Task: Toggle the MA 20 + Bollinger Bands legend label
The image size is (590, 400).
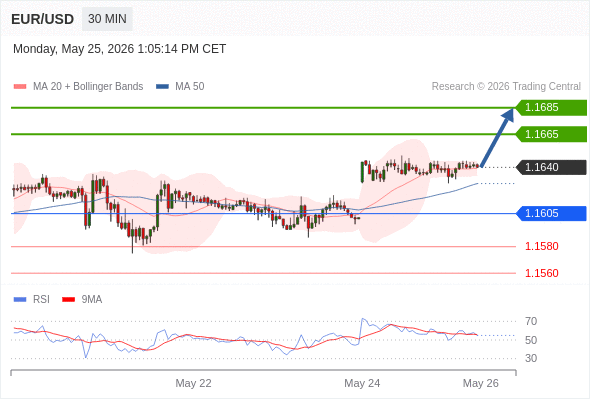Action: (x=88, y=87)
